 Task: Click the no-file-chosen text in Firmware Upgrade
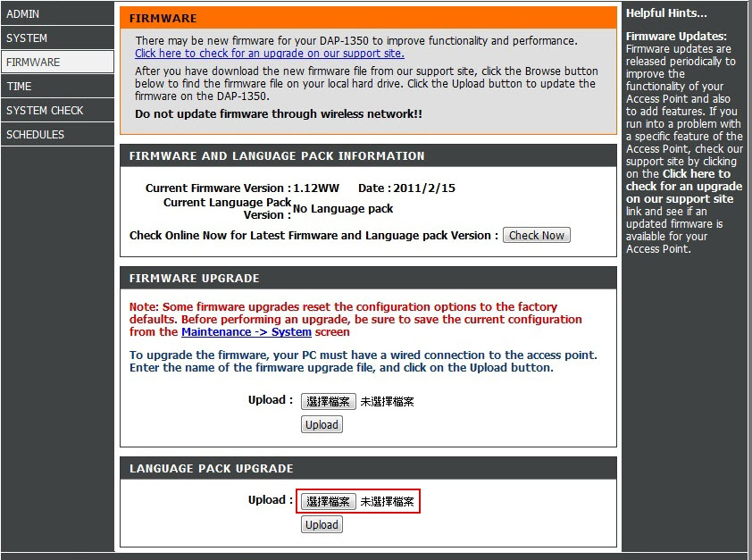click(x=387, y=402)
